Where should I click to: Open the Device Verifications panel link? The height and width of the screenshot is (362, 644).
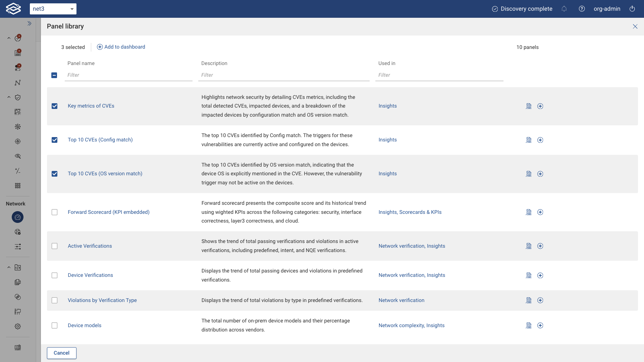90,275
